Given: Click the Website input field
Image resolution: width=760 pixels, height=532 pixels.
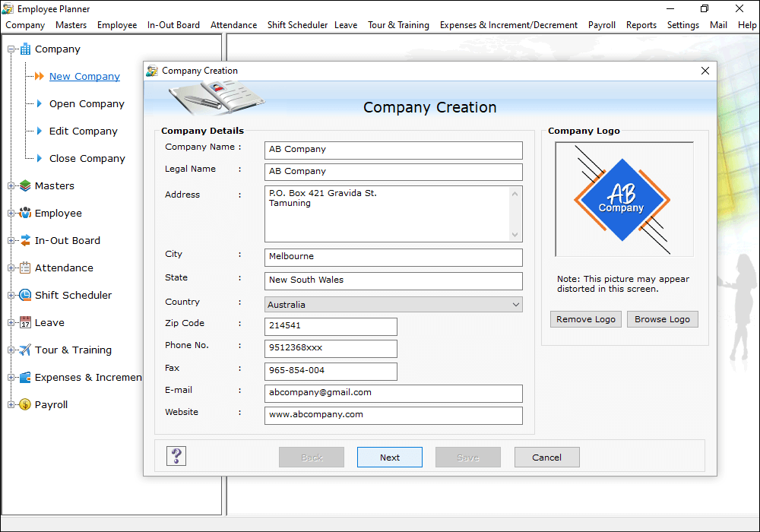Looking at the screenshot, I should click(x=393, y=415).
